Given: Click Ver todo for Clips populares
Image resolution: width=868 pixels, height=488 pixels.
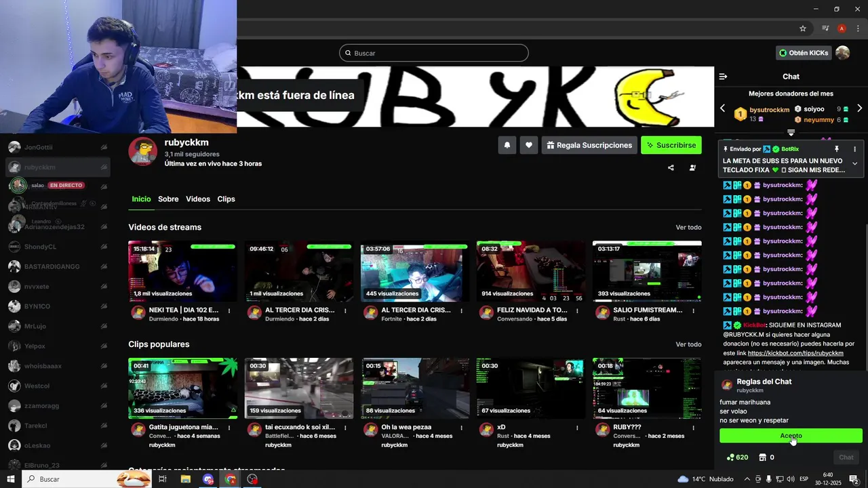Looking at the screenshot, I should point(688,344).
